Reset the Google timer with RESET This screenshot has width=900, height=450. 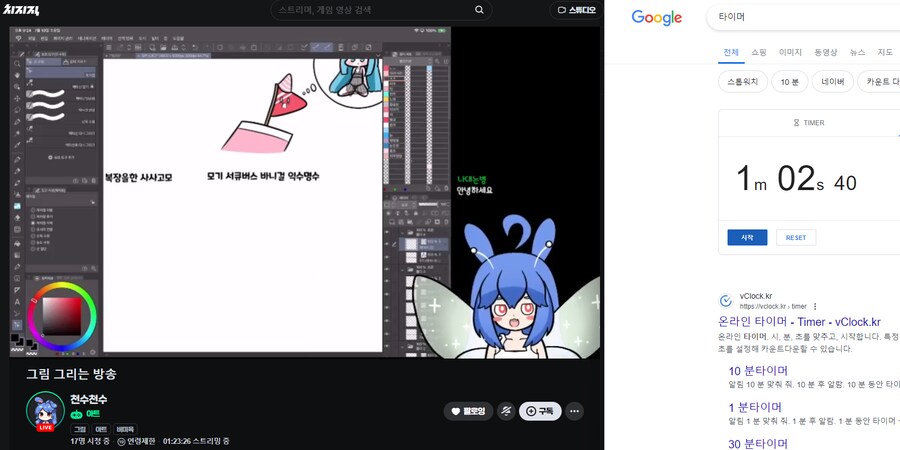pyautogui.click(x=796, y=238)
